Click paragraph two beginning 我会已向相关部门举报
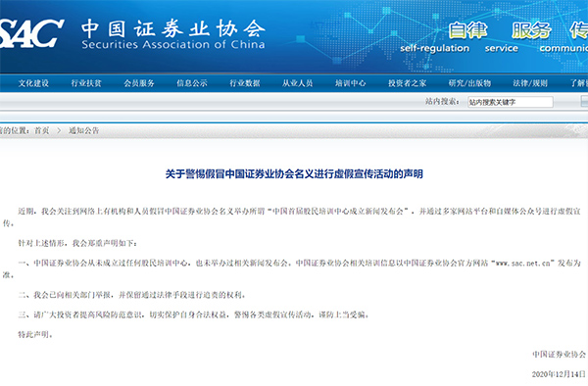 tap(131, 295)
